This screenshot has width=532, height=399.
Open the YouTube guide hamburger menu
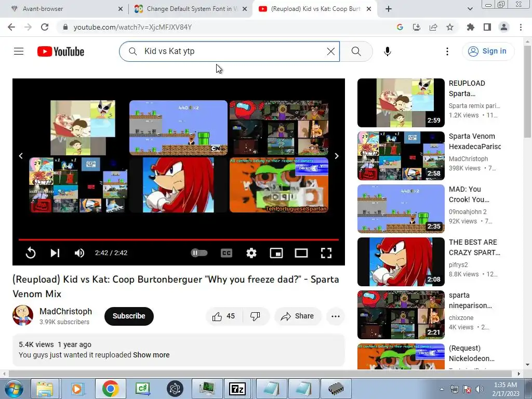tap(19, 51)
